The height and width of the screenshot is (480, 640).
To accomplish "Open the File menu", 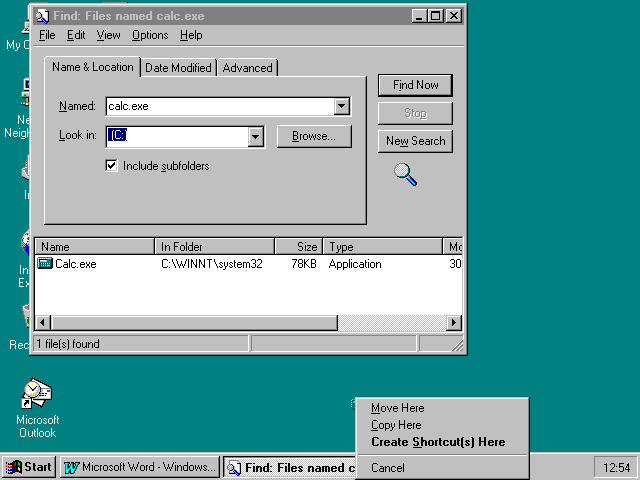I will click(46, 35).
